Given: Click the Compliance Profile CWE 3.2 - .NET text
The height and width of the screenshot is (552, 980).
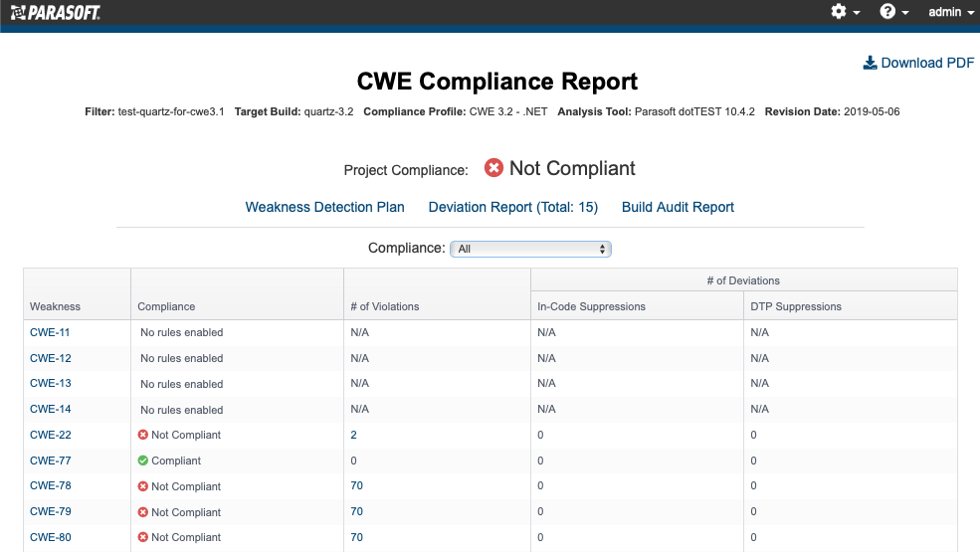Looking at the screenshot, I should tap(456, 112).
